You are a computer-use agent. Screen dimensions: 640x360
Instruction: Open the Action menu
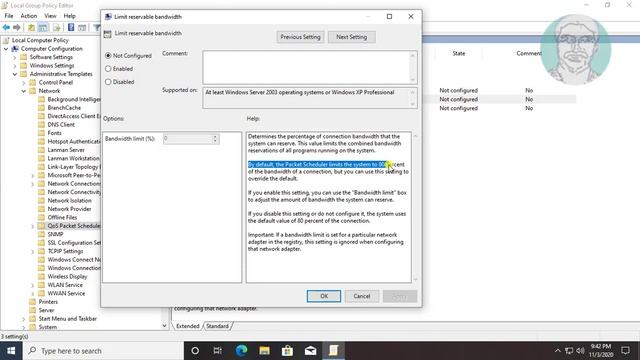click(29, 16)
